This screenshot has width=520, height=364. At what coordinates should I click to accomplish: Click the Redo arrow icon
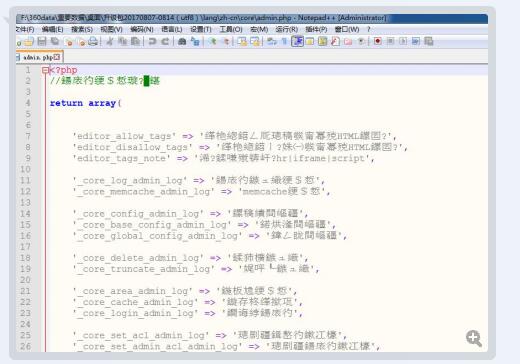(165, 41)
